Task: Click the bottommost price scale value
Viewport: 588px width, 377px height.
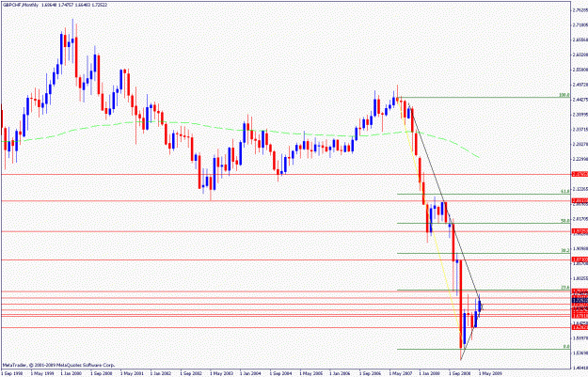Action: tap(580, 368)
